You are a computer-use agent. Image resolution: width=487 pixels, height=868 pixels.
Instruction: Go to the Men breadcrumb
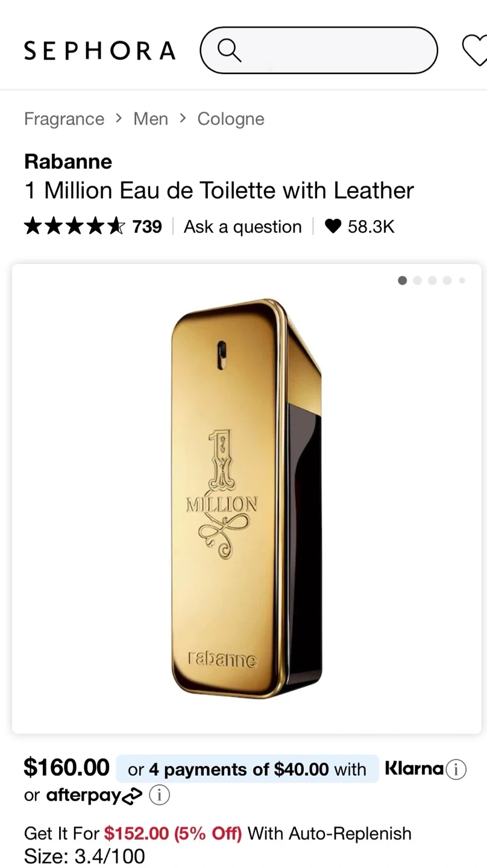coord(151,119)
